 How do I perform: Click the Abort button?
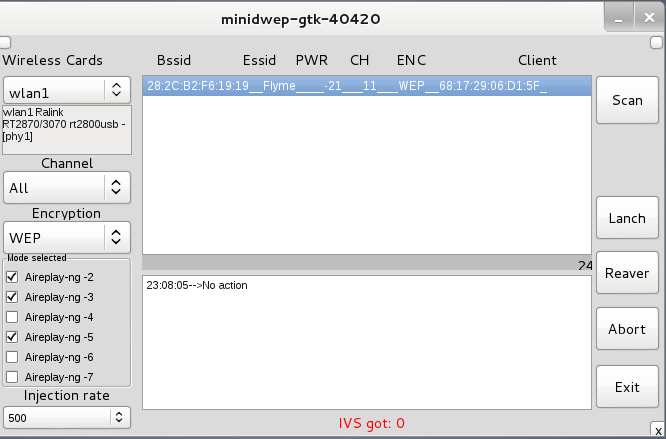point(627,328)
